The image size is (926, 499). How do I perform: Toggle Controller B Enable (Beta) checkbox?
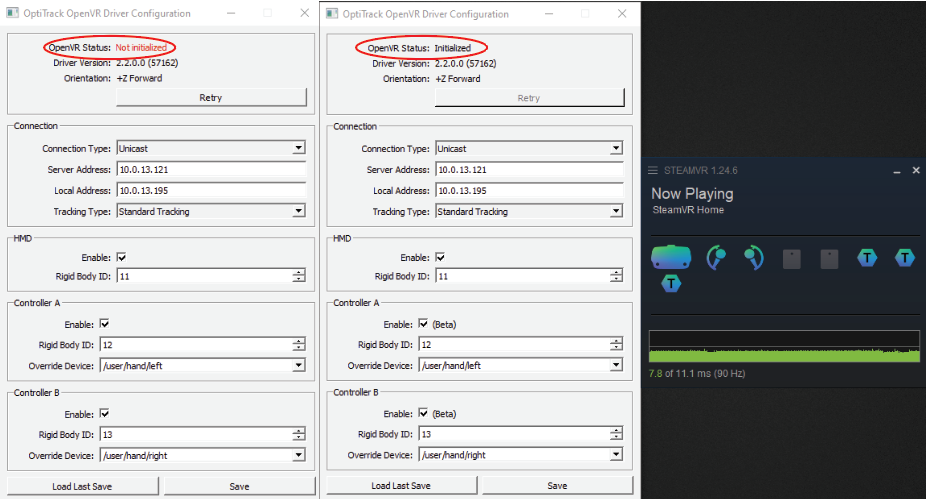pos(424,413)
